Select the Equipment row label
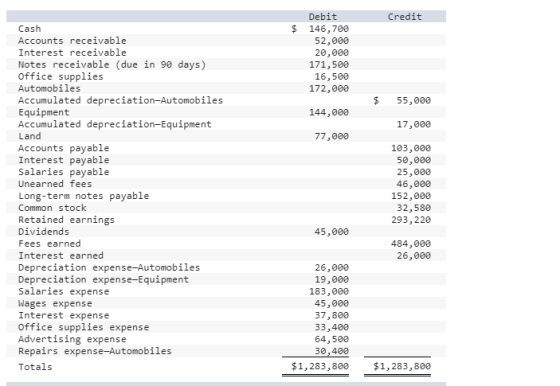 click(x=44, y=112)
